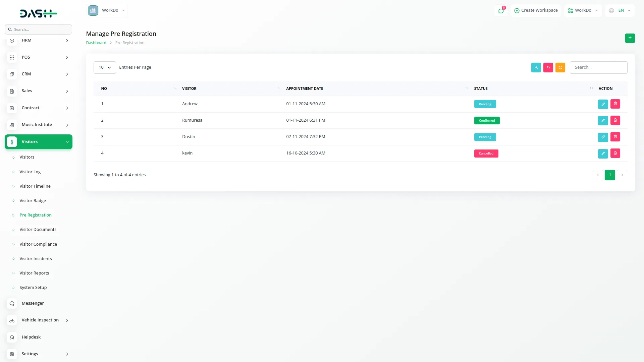Open Visitor Log in sidebar
The width and height of the screenshot is (644, 362).
tap(30, 172)
